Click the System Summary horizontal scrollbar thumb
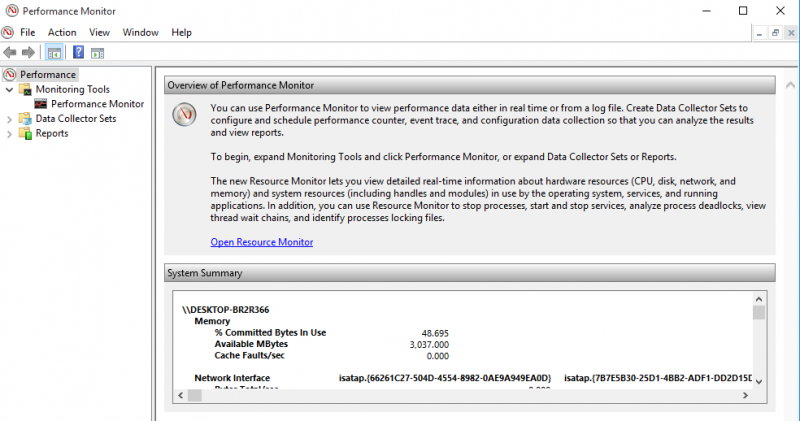The height and width of the screenshot is (421, 800). [195, 395]
